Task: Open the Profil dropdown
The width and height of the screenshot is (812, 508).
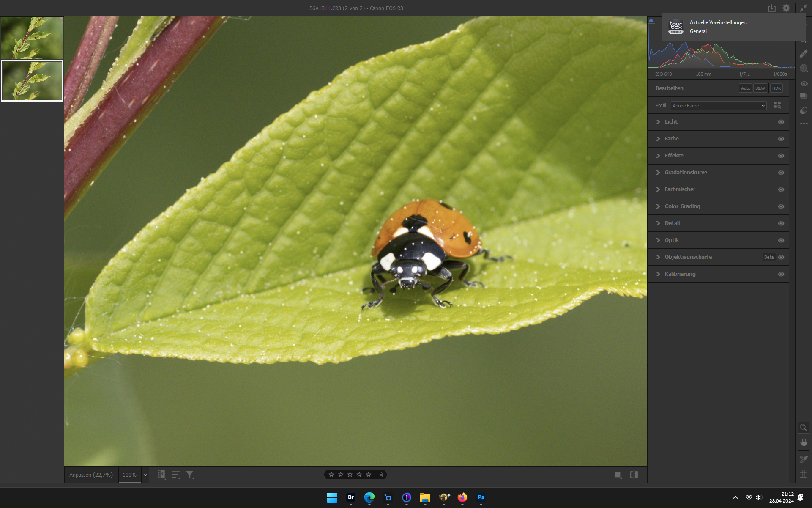Action: [x=718, y=106]
